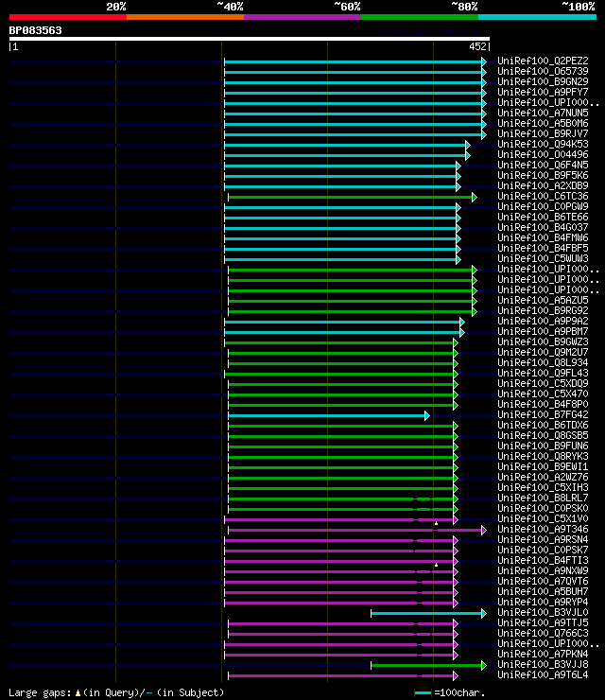Select the UniRef100_C5XIH3 label

pos(543,487)
